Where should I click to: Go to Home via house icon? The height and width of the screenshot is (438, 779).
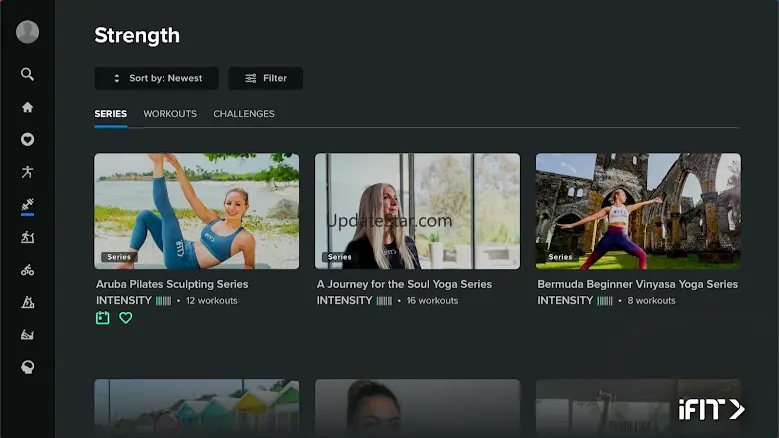coord(27,107)
